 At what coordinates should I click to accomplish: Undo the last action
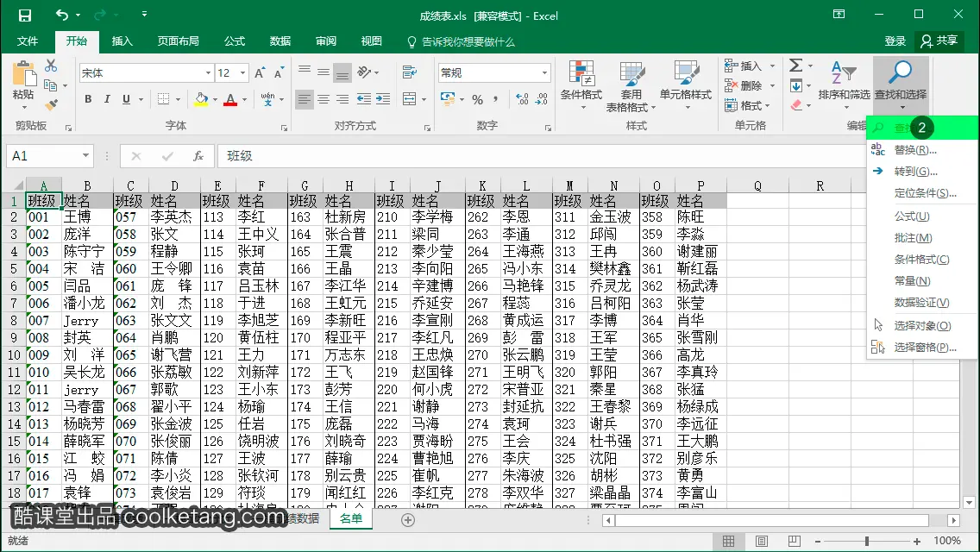[61, 15]
